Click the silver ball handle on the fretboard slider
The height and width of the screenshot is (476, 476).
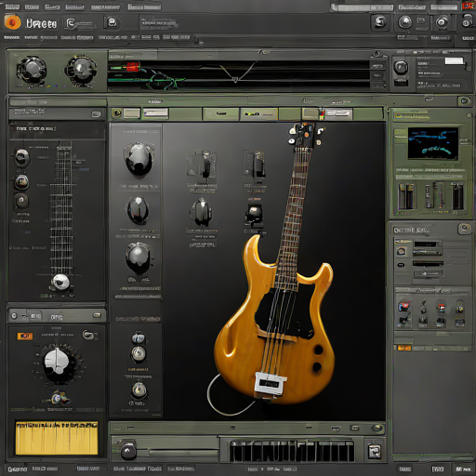point(61,282)
